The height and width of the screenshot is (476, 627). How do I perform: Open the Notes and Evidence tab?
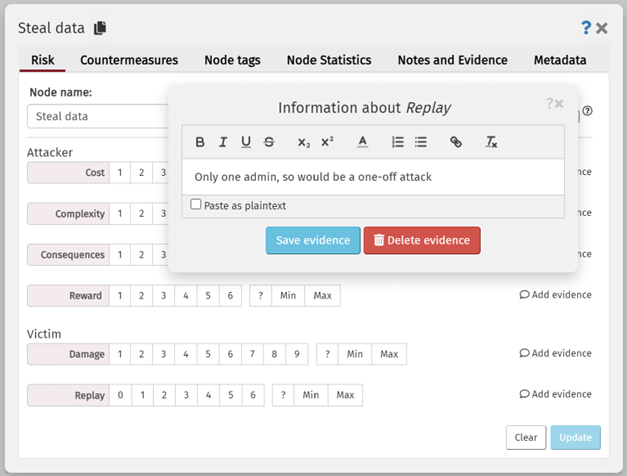[452, 60]
